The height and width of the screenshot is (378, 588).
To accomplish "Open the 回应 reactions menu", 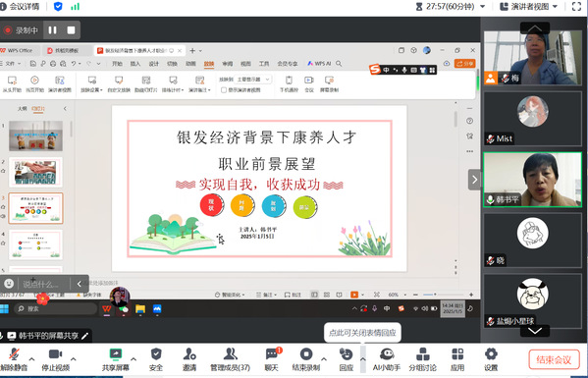I will coord(346,359).
